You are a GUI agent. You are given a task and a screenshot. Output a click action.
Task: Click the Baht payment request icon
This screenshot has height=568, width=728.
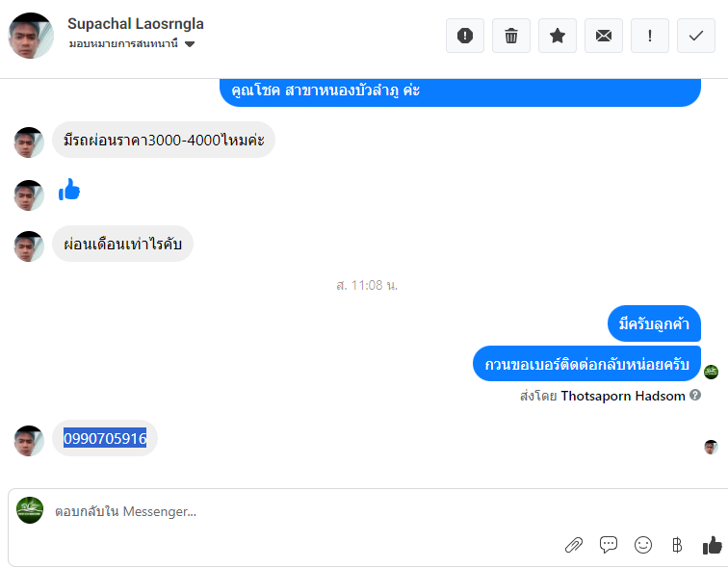point(677,545)
